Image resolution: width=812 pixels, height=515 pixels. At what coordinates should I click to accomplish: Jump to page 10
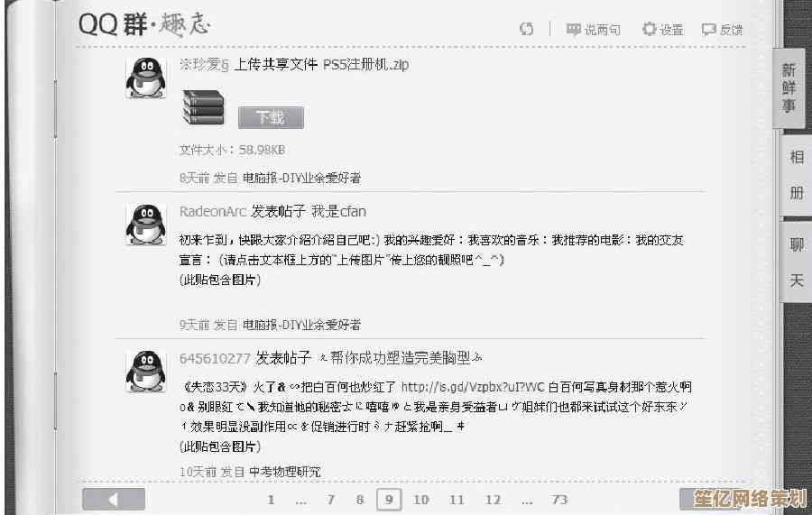[420, 500]
